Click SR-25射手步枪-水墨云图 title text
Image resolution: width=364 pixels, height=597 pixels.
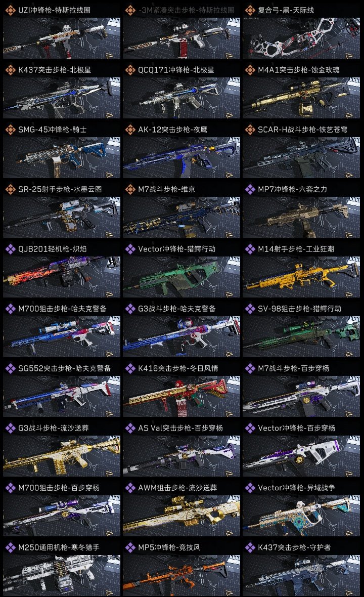(x=60, y=189)
